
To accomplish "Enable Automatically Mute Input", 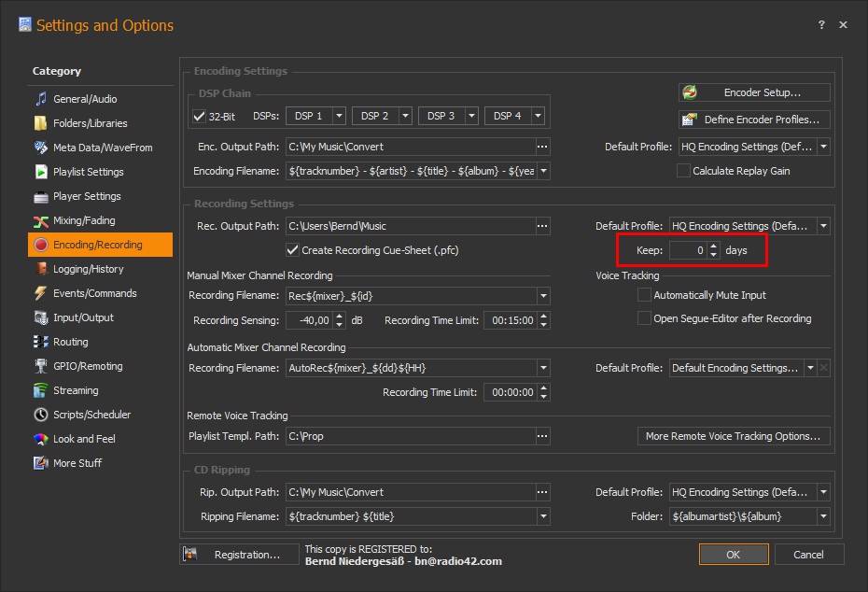I will tap(644, 295).
